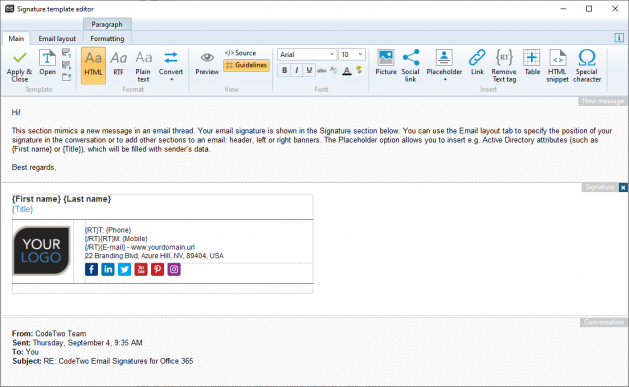The image size is (629, 387).
Task: Close the Signature section
Action: point(623,187)
